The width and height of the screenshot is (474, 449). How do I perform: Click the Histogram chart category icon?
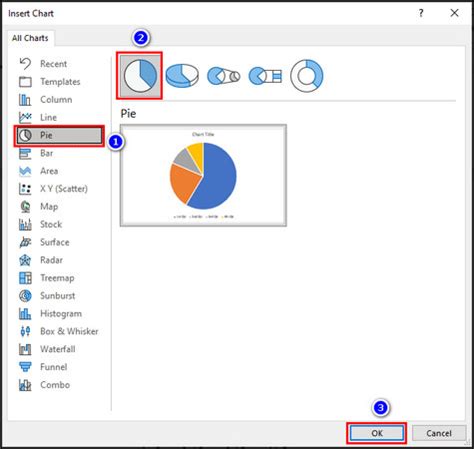click(x=25, y=313)
